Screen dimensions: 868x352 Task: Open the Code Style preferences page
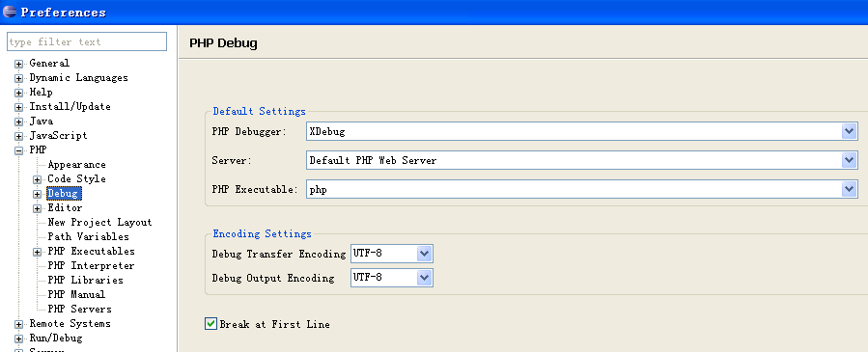click(x=76, y=178)
